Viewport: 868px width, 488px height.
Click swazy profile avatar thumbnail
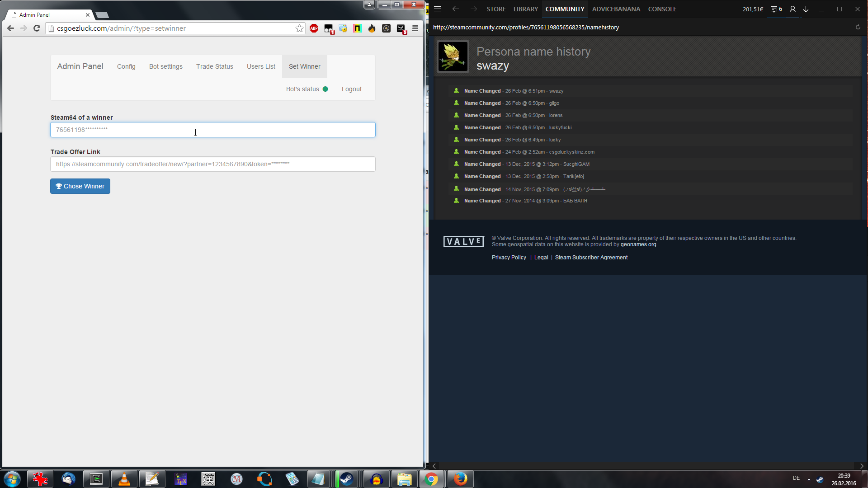pyautogui.click(x=453, y=57)
